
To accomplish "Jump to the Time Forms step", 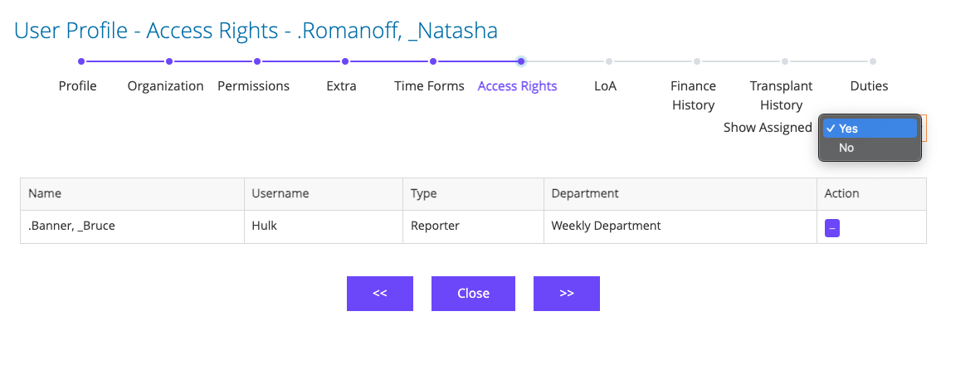I will [x=429, y=86].
